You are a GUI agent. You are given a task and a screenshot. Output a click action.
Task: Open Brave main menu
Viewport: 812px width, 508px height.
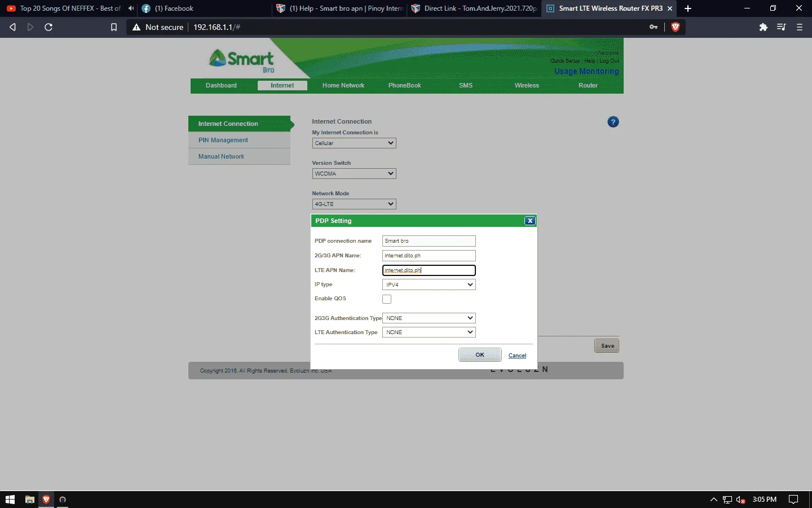pyautogui.click(x=799, y=27)
